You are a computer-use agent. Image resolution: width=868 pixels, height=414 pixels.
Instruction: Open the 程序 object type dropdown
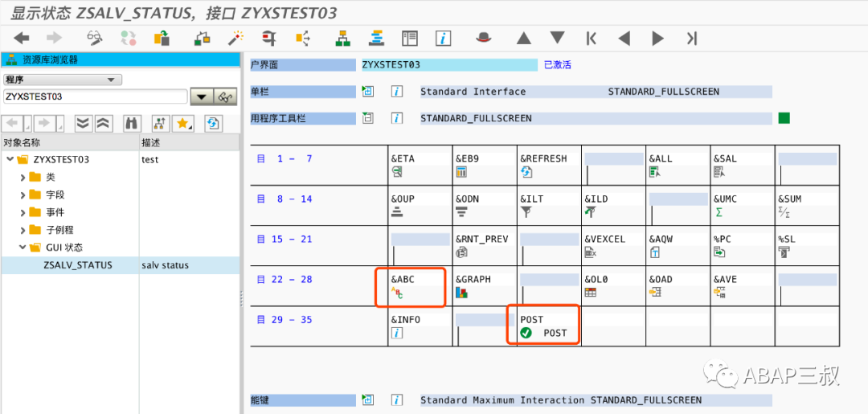coord(63,80)
